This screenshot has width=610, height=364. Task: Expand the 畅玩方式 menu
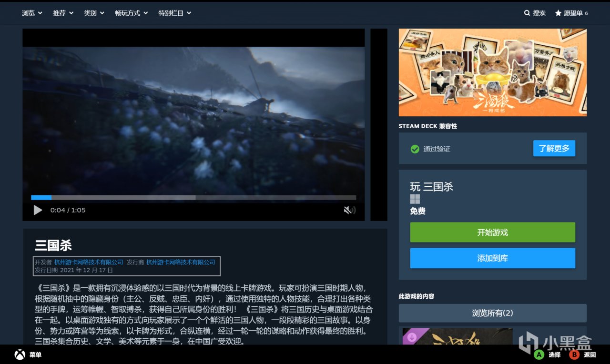[131, 13]
